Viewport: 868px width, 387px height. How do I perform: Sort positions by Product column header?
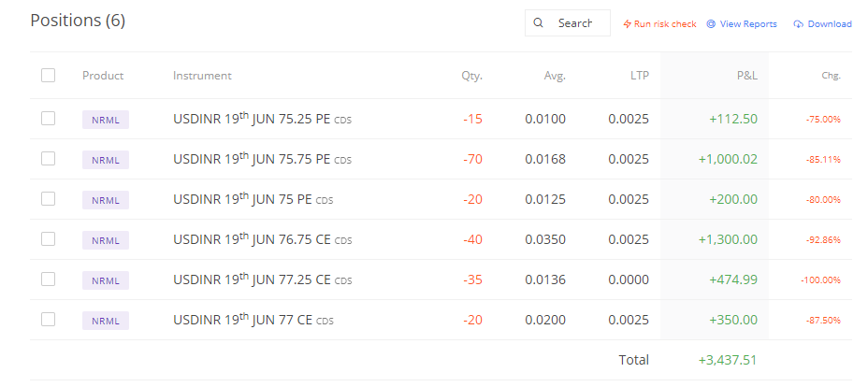(x=103, y=76)
